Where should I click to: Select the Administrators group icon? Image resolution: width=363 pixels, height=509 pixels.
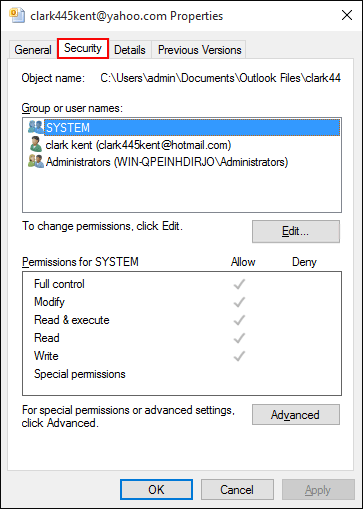[36, 162]
